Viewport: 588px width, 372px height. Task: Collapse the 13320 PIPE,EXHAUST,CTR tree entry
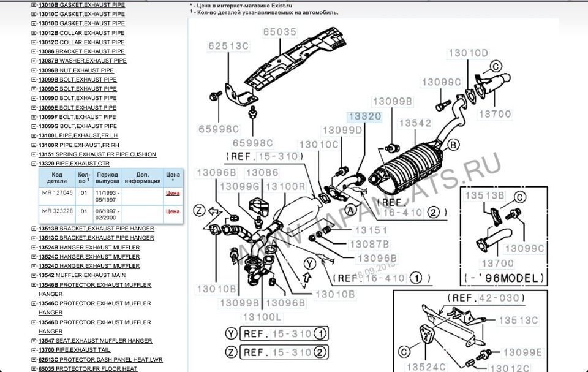(34, 164)
